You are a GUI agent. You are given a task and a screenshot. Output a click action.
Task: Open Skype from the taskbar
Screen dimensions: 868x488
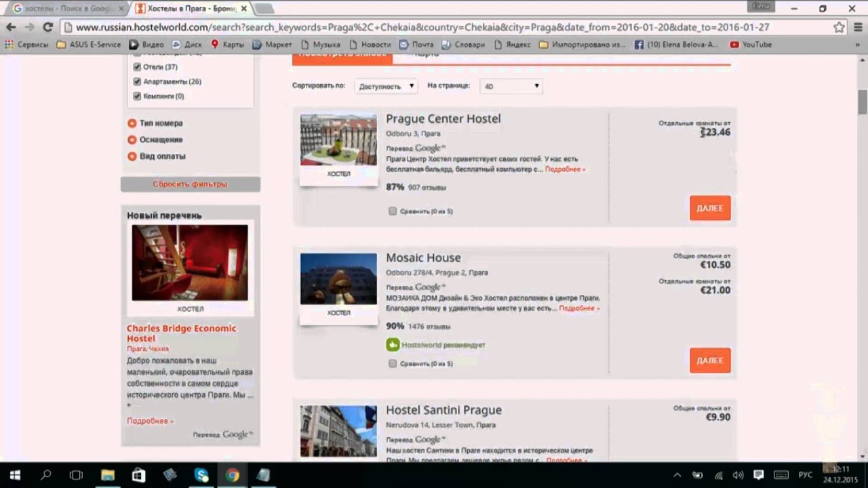coord(201,475)
